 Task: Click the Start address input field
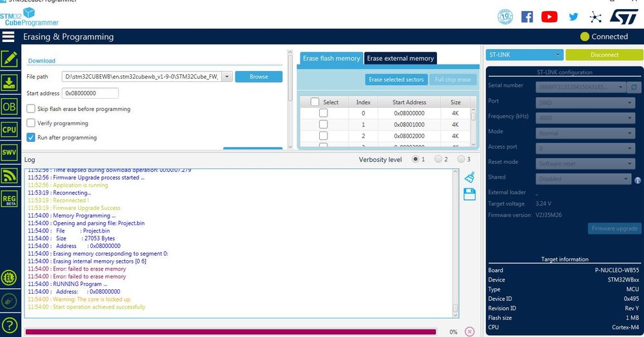pyautogui.click(x=90, y=94)
